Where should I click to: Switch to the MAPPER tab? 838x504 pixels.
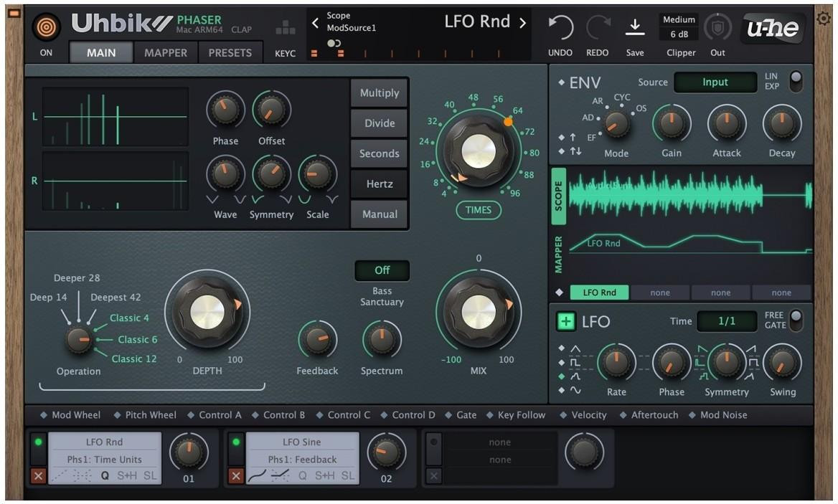point(166,53)
